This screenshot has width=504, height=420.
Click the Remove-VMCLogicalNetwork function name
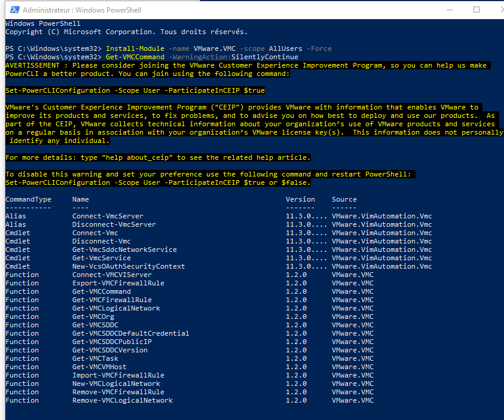(x=123, y=400)
